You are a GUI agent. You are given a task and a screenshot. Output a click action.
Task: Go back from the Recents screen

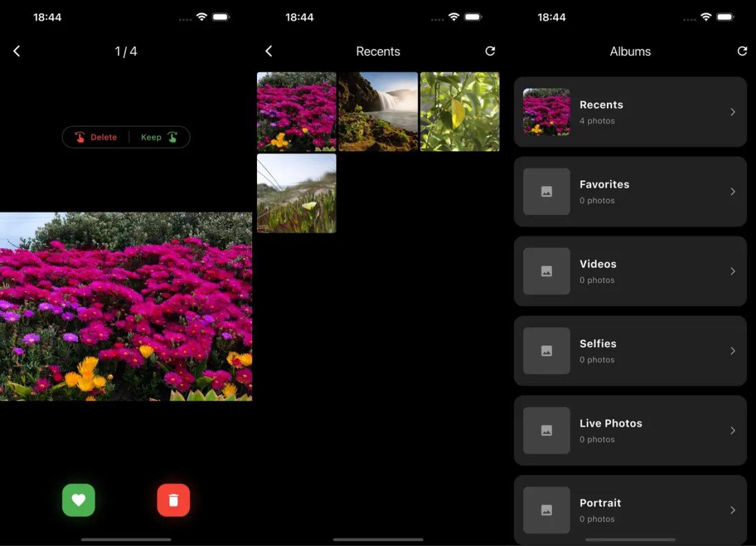tap(269, 51)
